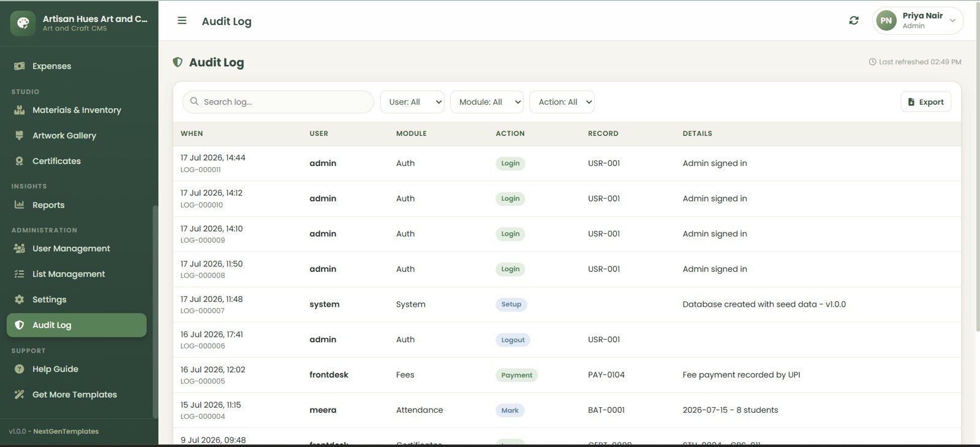Screen dimensions: 980x447
Task: Click the Help Guide question mark icon
Action: pos(20,369)
